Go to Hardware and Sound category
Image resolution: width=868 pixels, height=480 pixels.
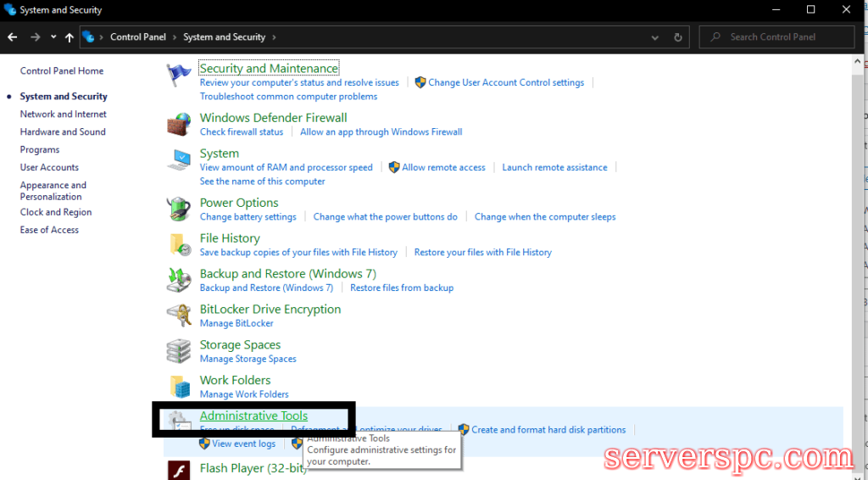click(63, 132)
